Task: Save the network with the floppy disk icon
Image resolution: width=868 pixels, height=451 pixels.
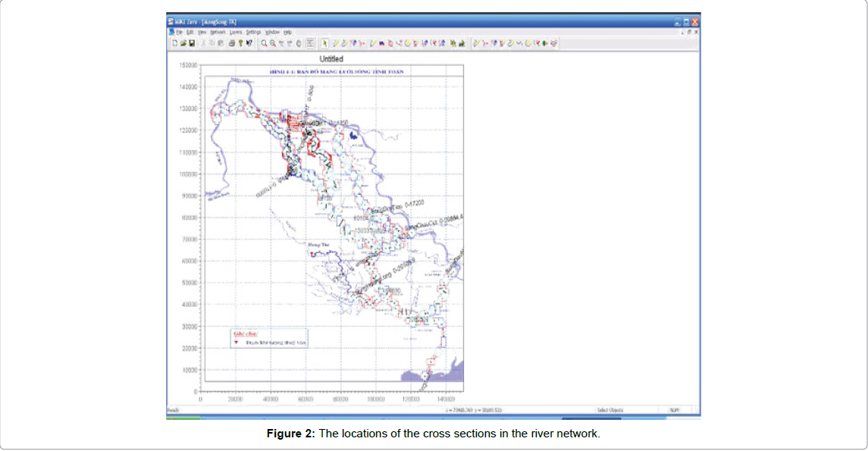Action: 192,43
